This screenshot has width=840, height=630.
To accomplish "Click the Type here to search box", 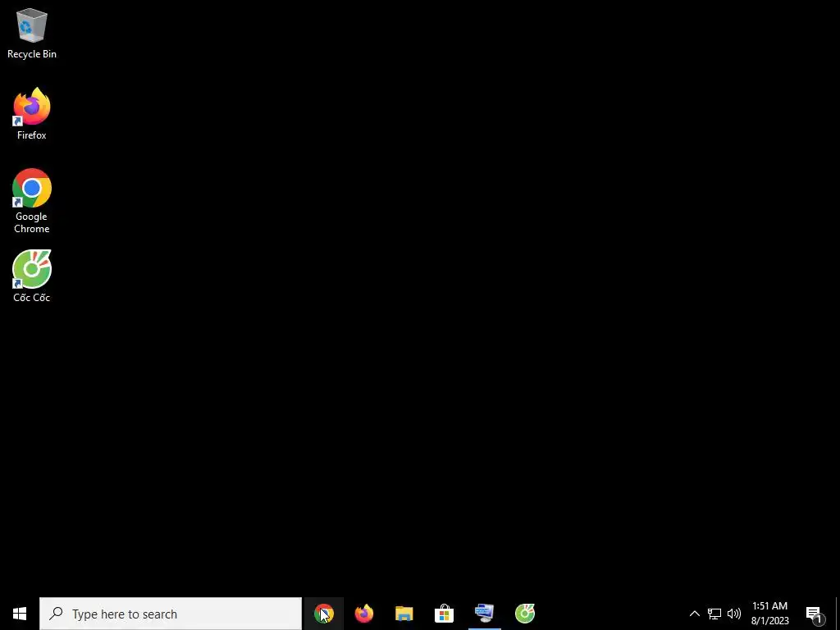I will point(171,614).
